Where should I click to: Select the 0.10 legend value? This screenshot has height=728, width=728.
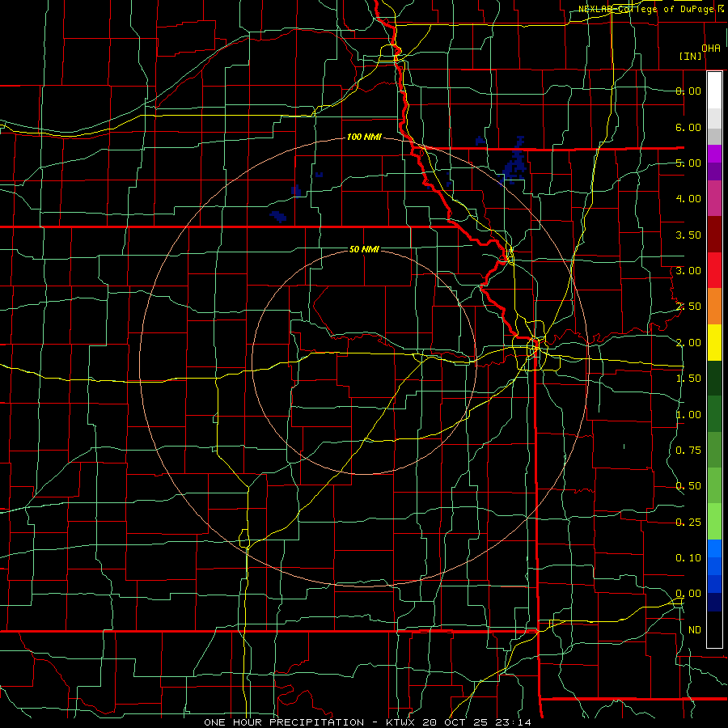[x=688, y=558]
